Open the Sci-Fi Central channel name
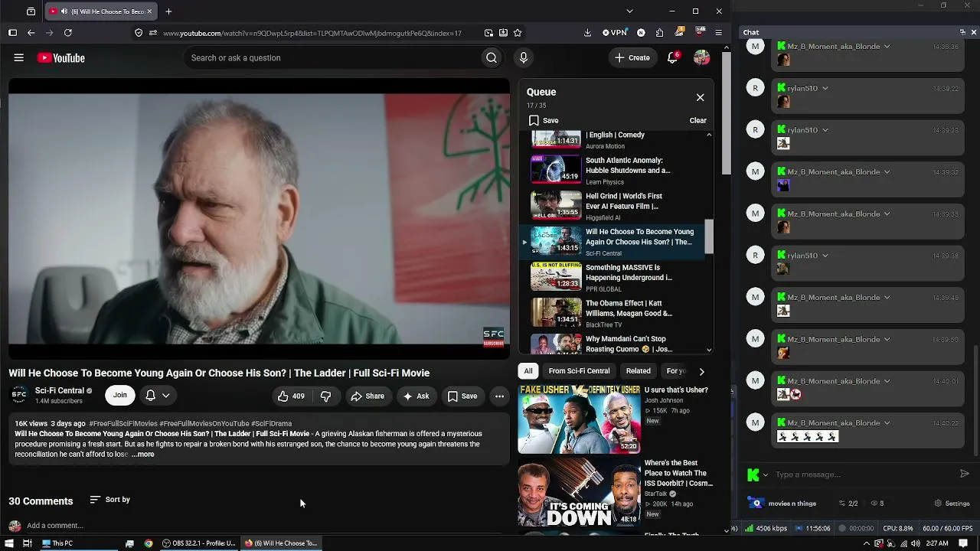This screenshot has width=980, height=551. click(60, 390)
